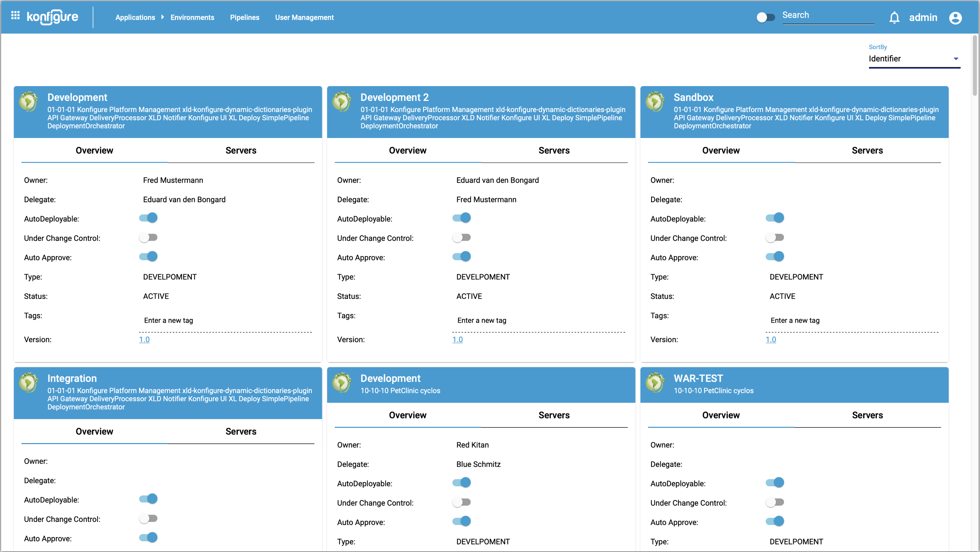Open the SortBy Identifier dropdown
Viewport: 980px width, 552px height.
(x=914, y=58)
